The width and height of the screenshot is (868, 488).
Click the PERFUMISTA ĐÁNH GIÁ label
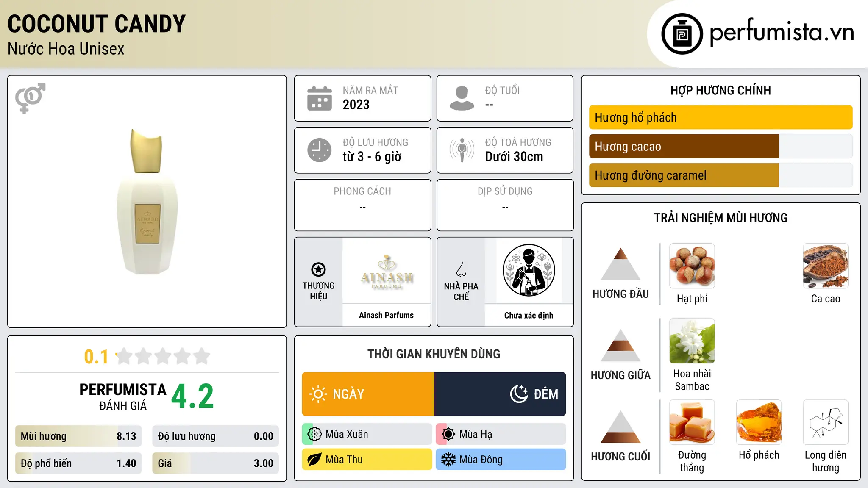coord(123,396)
